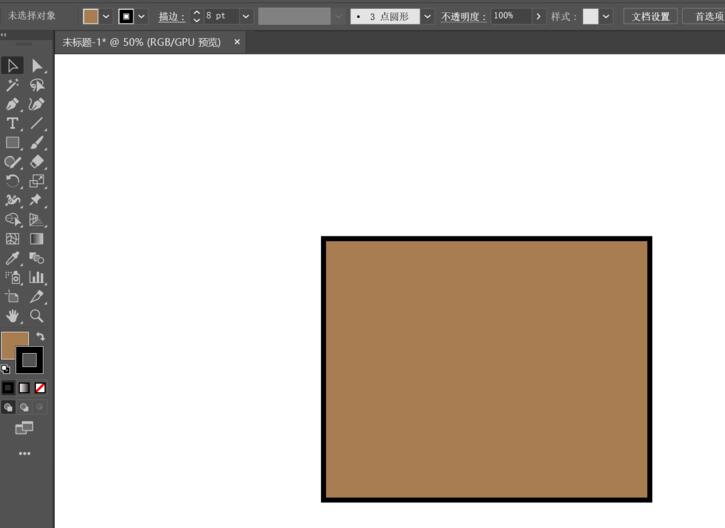725x528 pixels.
Task: Select the Type tool
Action: pyautogui.click(x=12, y=123)
